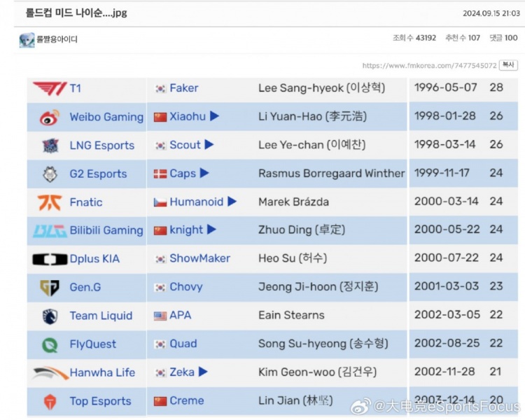This screenshot has height=420, width=525.
Task: Open the Gen.G team link
Action: pyautogui.click(x=85, y=288)
